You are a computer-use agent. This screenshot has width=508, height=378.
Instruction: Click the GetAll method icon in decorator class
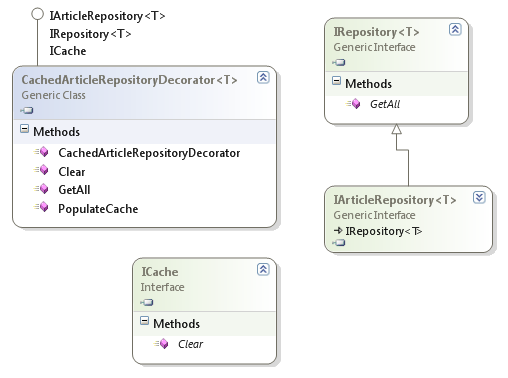(41, 189)
